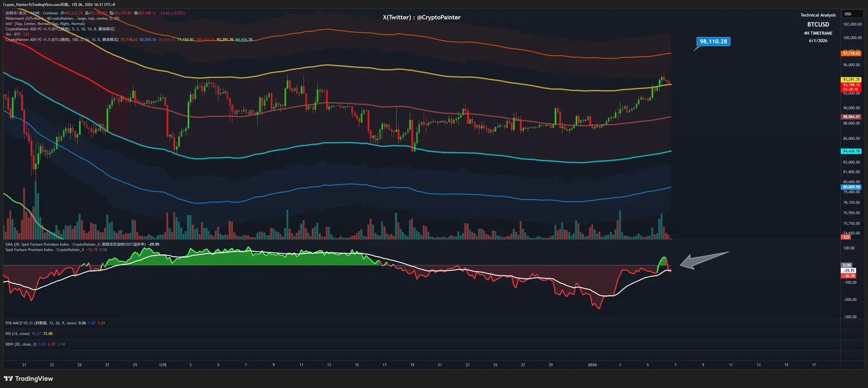868x388 pixels.
Task: Click the orange 97,718.63 price axis tag
Action: click(851, 53)
